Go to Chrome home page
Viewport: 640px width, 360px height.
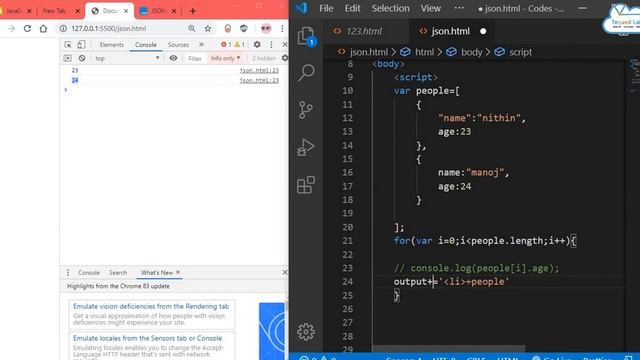[x=43, y=29]
